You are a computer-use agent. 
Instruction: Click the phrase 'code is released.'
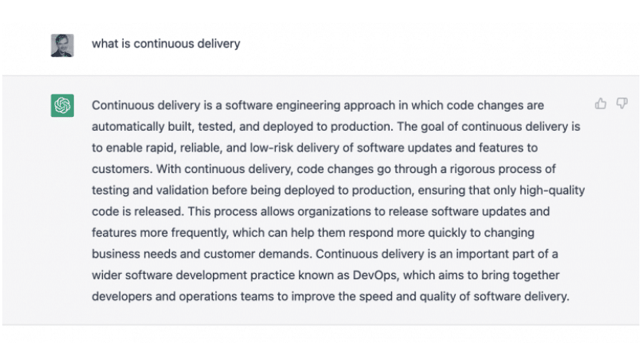138,211
